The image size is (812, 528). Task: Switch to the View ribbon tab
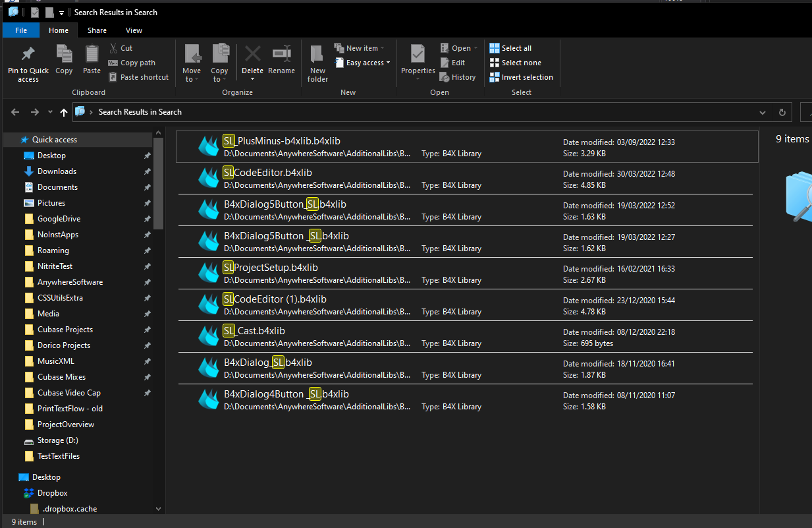pyautogui.click(x=134, y=30)
